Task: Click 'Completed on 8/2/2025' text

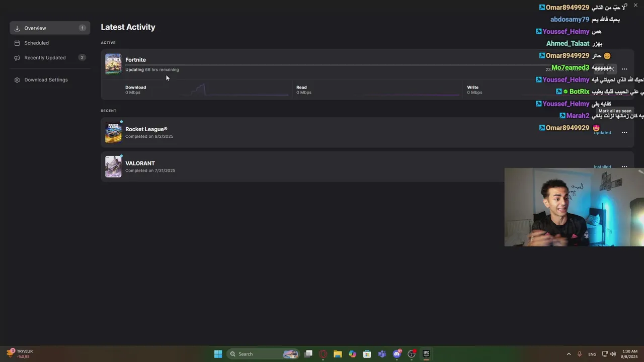Action: pos(149,136)
